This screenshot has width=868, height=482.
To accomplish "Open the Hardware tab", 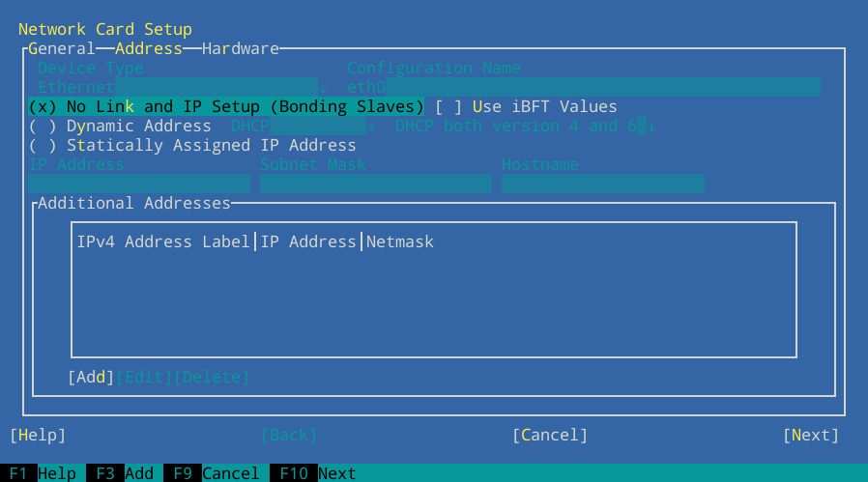I will (240, 48).
